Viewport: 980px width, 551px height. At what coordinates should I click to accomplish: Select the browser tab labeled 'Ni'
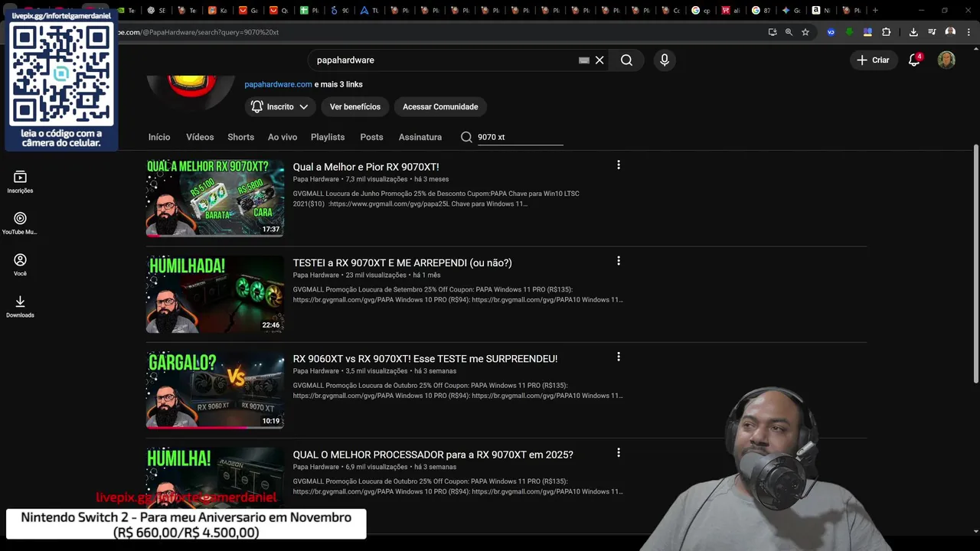tap(822, 10)
